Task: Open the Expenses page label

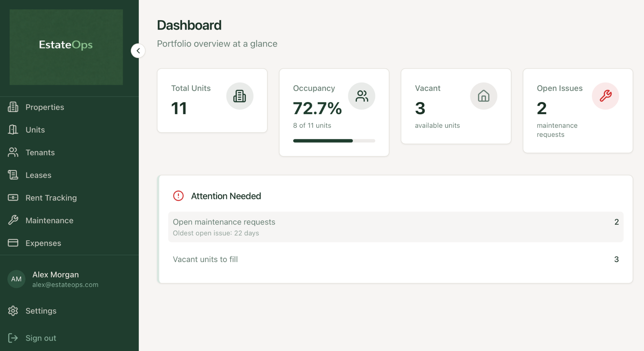Action: (43, 243)
